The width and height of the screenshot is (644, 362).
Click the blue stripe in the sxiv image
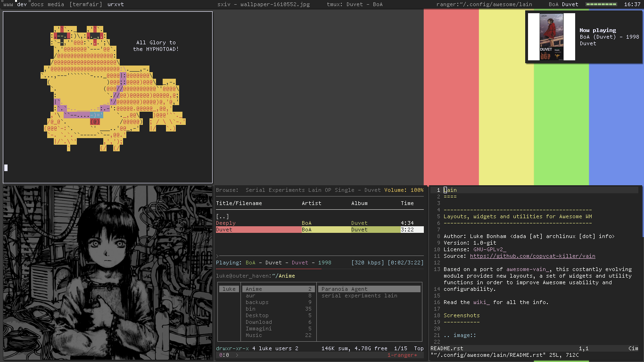(616, 125)
